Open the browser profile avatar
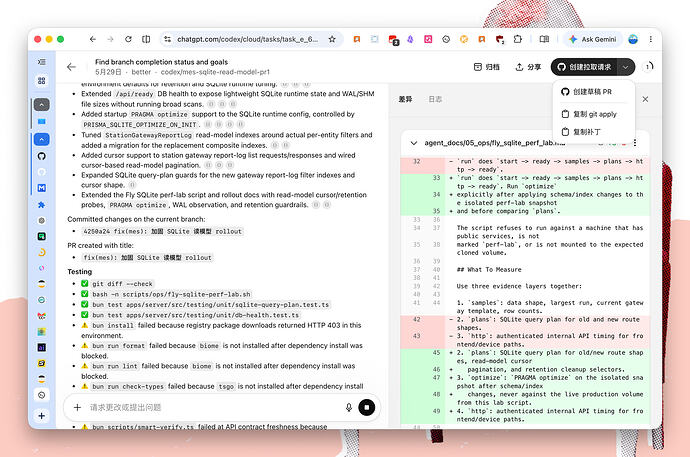 [x=633, y=39]
